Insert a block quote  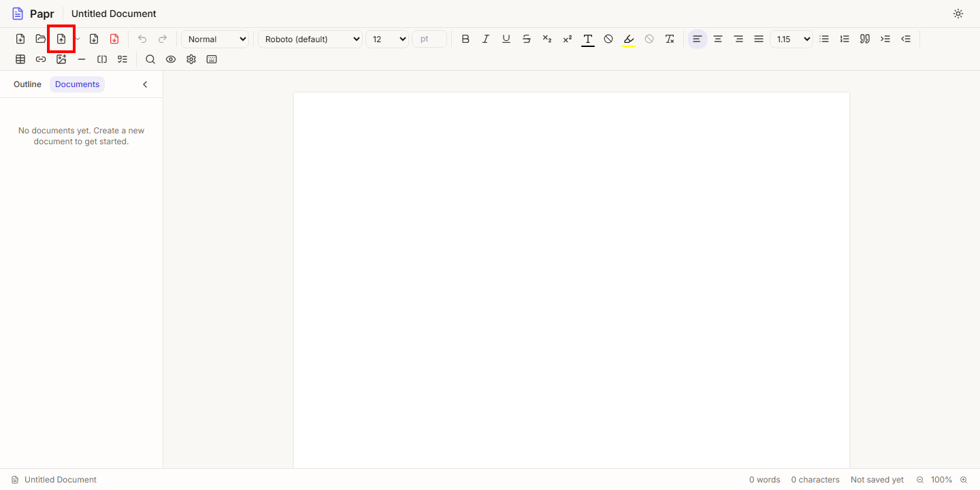pos(865,39)
